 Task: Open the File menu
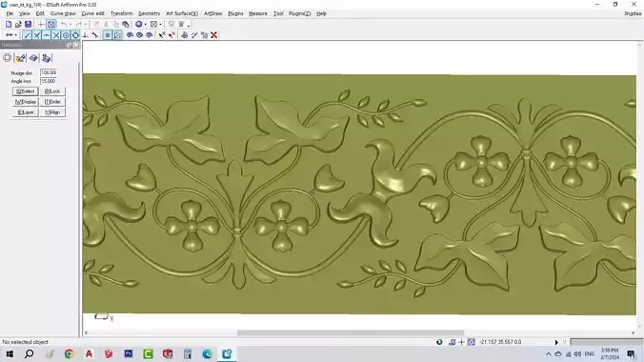[10, 13]
